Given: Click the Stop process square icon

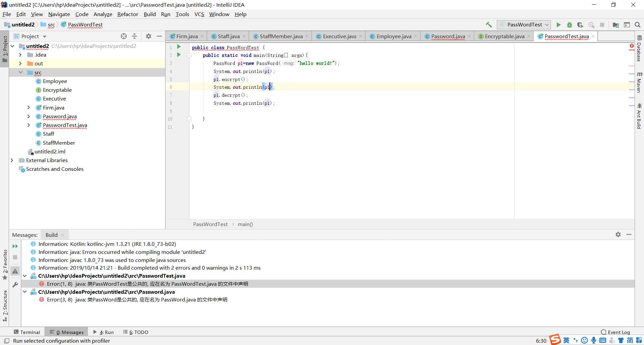Looking at the screenshot, I should point(602,25).
